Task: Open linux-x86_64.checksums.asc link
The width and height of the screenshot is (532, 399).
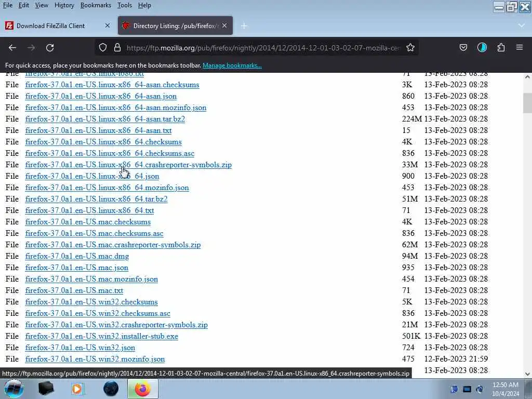Action: coord(110,153)
